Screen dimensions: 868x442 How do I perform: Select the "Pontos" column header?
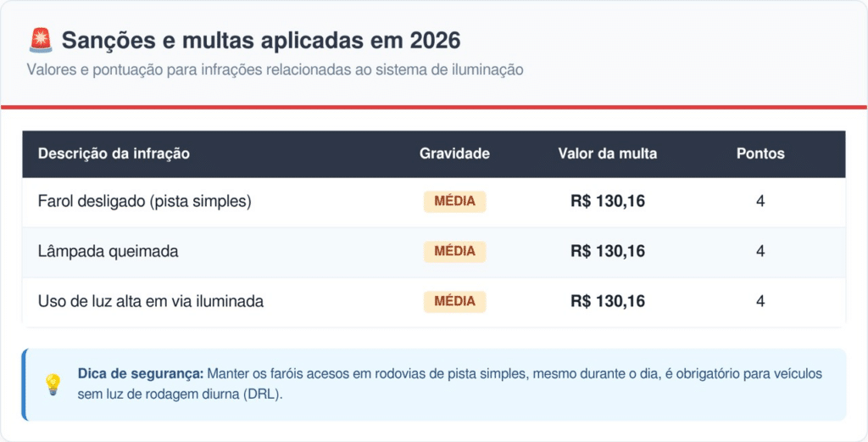tap(760, 154)
